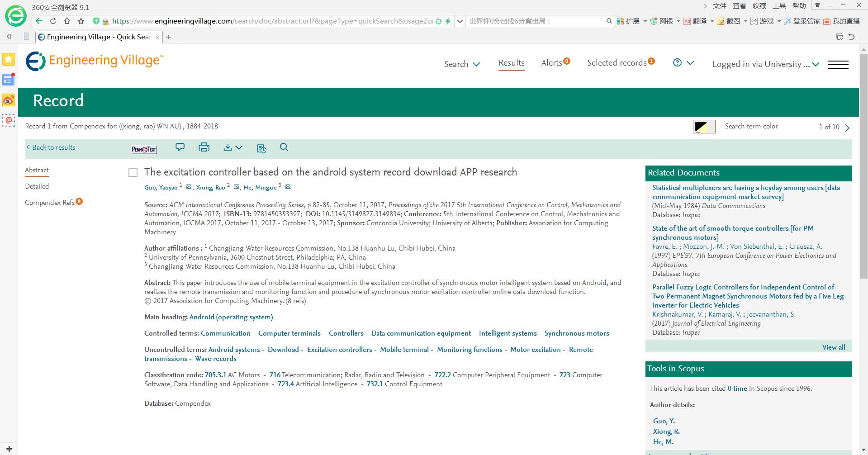Viewport: 868px width, 455px height.
Task: Select the record title checkbox
Action: (x=133, y=172)
